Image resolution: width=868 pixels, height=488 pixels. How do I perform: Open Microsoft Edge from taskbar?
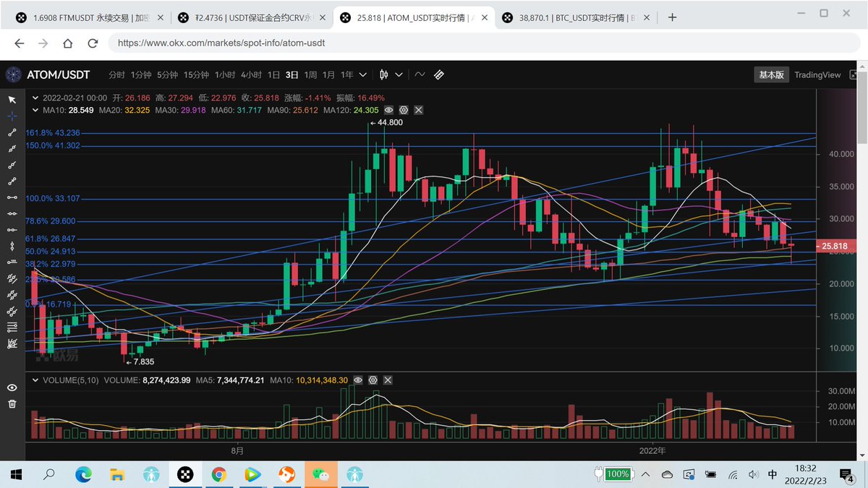point(84,474)
